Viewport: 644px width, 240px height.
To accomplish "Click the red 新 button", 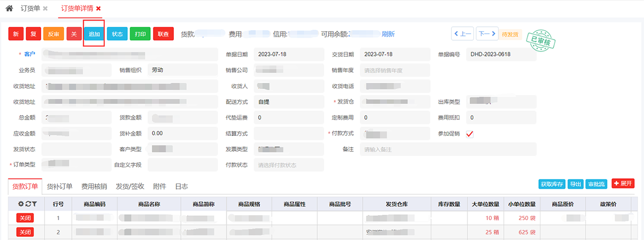I will [16, 34].
